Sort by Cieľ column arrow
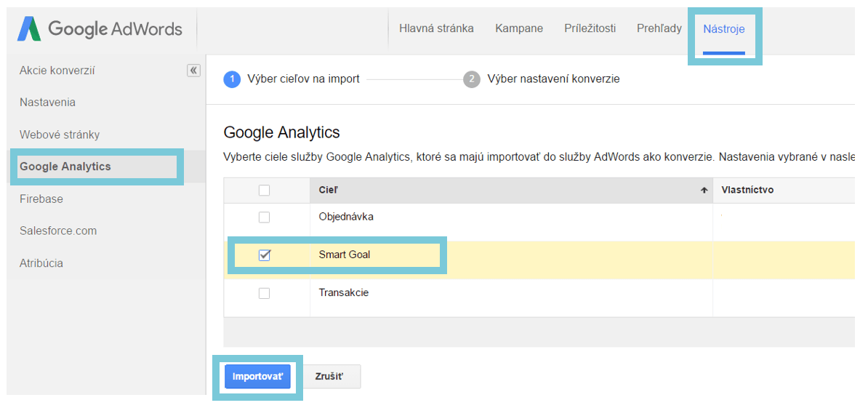Screen dimensions: 868x408 pos(704,191)
